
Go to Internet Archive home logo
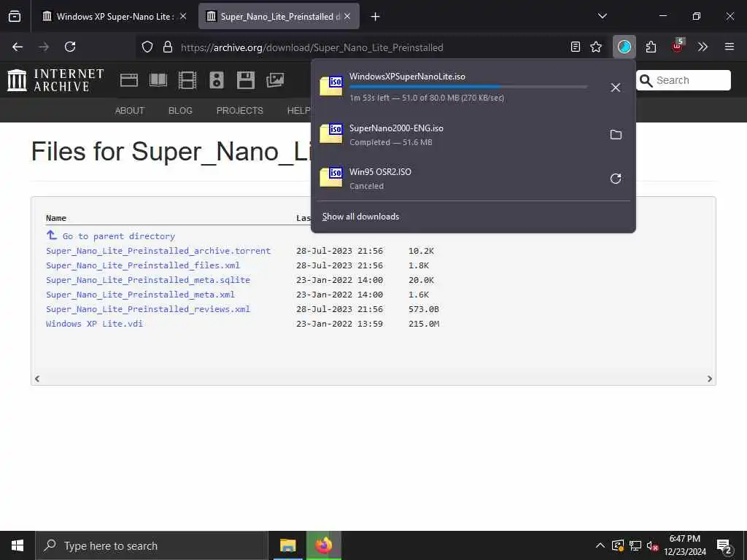pyautogui.click(x=55, y=80)
